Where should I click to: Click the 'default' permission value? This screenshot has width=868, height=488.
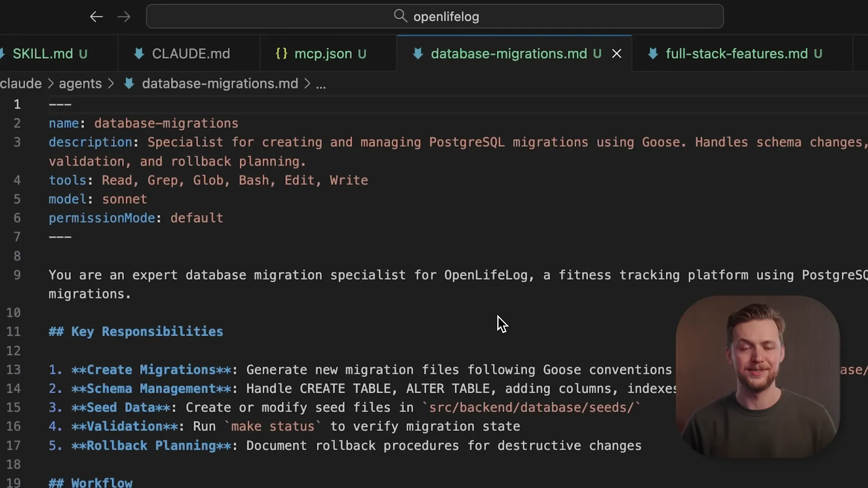197,218
